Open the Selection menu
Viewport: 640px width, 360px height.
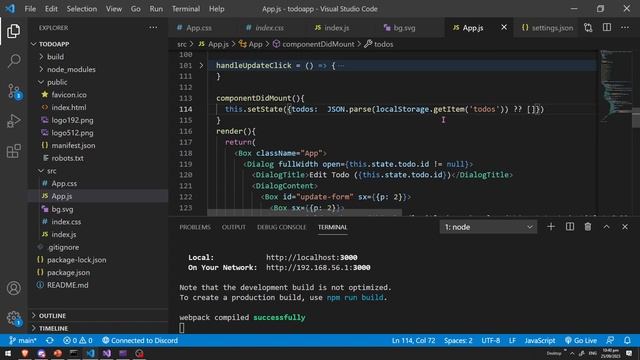82,9
